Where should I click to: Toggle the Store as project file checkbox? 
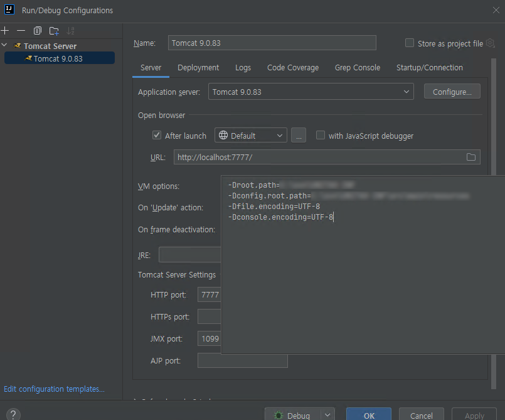tap(410, 43)
